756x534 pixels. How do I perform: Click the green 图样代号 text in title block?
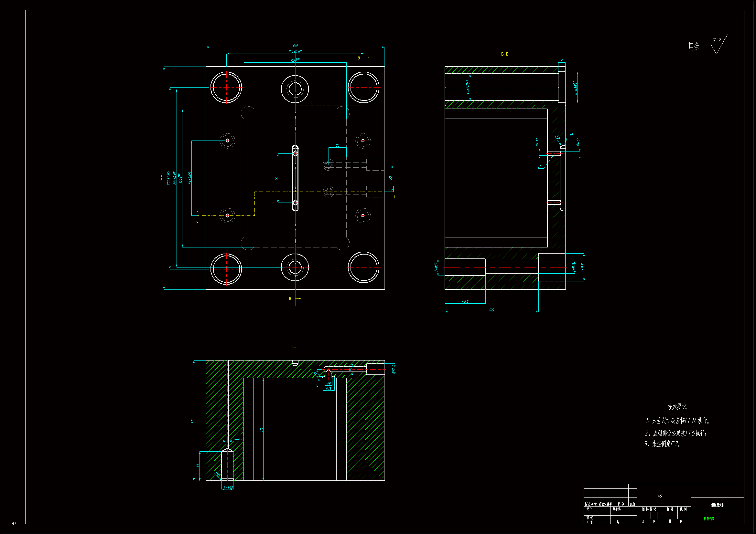tap(708, 518)
